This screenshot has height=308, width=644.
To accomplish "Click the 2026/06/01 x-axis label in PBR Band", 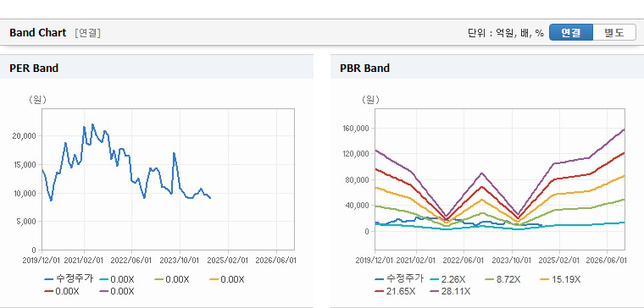I will click(606, 260).
